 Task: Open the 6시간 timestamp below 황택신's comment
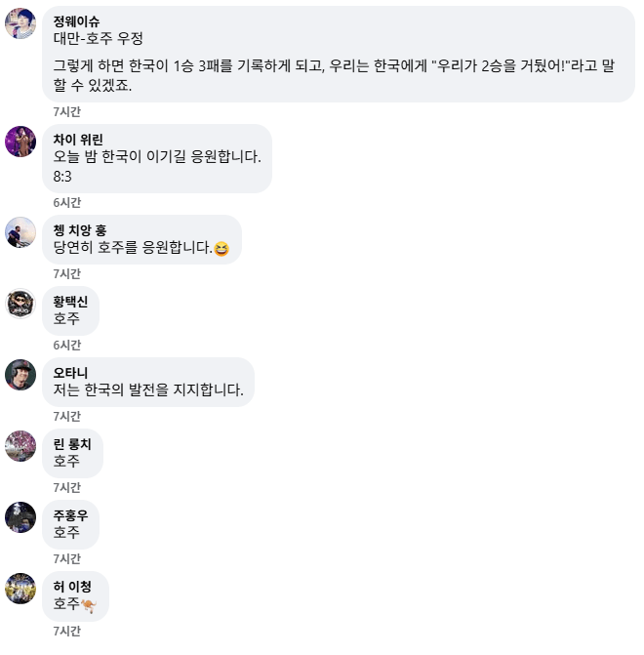[67, 345]
